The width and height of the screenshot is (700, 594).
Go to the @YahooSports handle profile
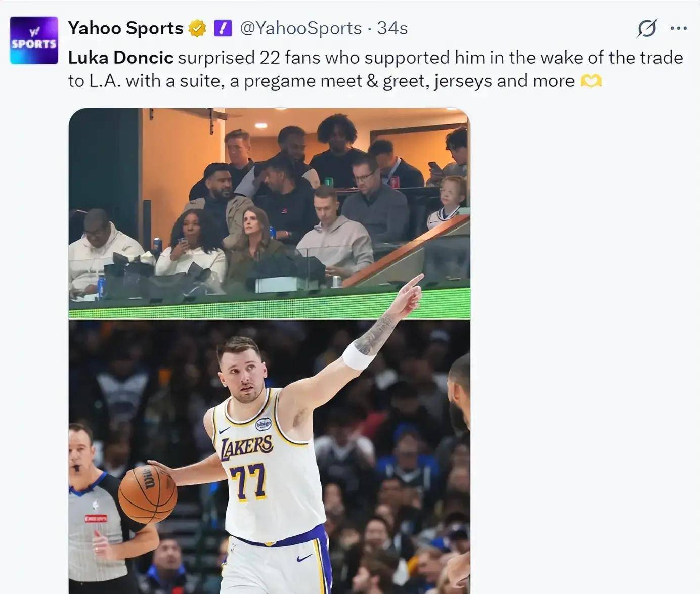(x=300, y=28)
